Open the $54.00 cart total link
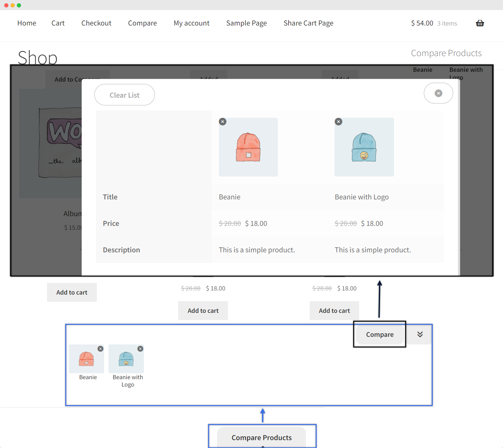The width and height of the screenshot is (503, 448). click(x=422, y=23)
